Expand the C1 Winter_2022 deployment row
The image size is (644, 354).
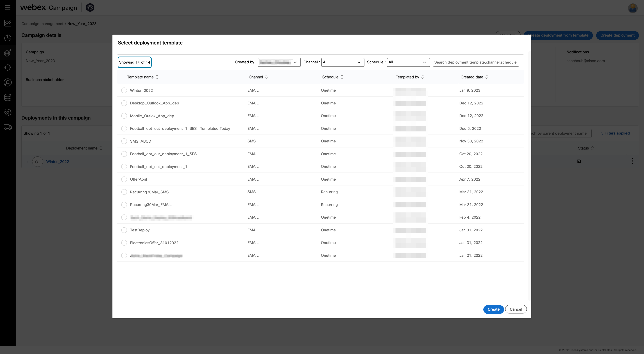pos(28,162)
